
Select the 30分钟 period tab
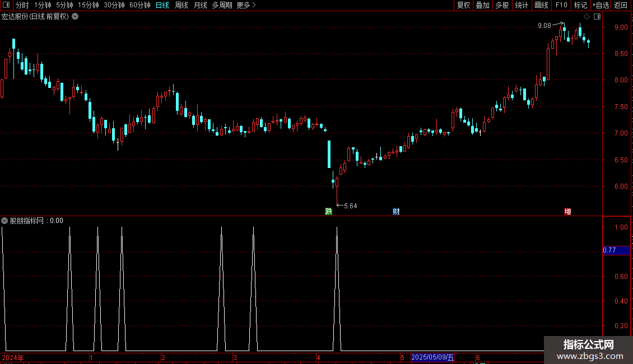coord(114,5)
